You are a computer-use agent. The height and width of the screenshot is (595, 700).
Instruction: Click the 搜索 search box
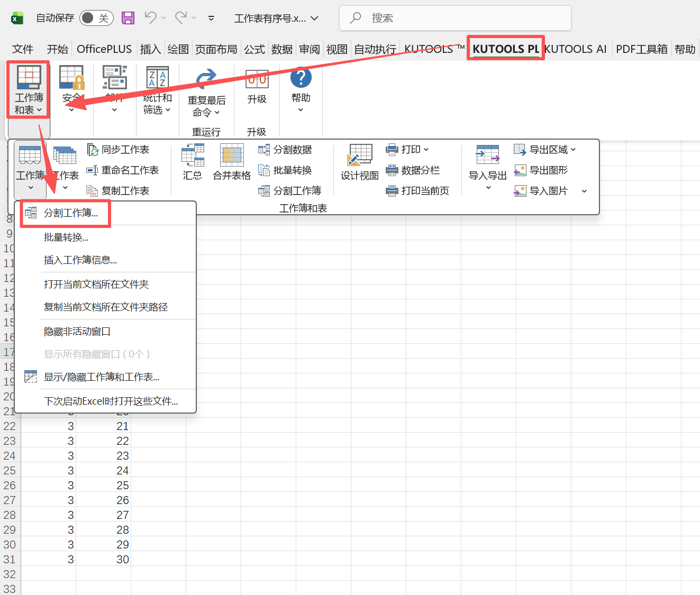[455, 18]
